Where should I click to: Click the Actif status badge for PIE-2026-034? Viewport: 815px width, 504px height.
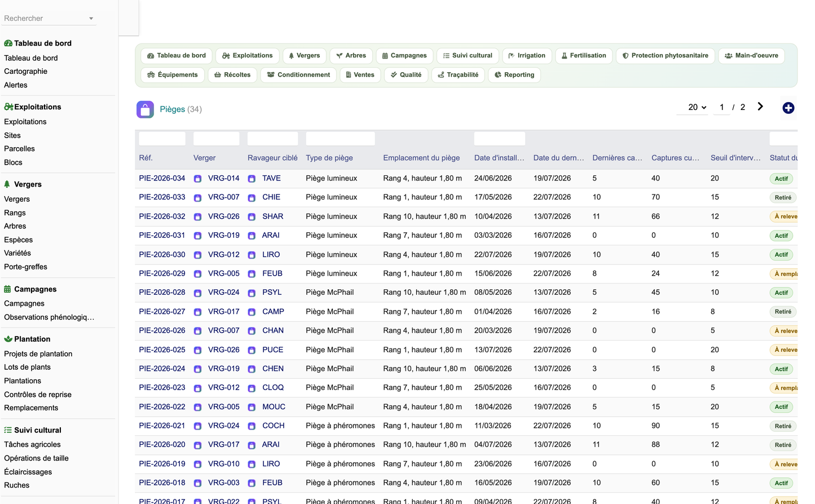point(781,179)
